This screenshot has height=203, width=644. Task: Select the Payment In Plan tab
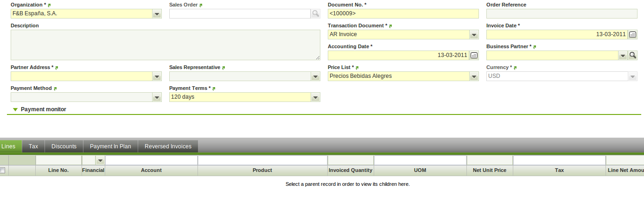pos(110,146)
